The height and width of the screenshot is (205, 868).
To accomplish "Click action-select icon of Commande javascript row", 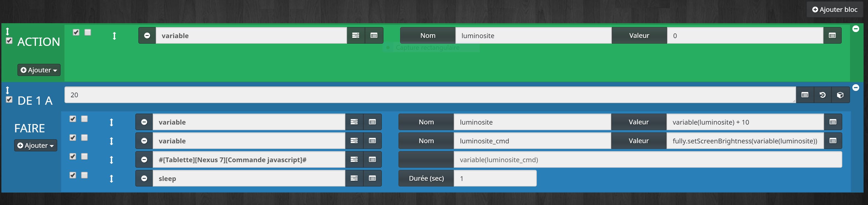I will tap(354, 160).
